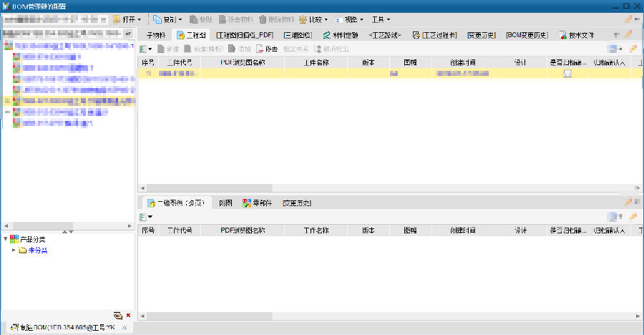
Task: Switch to the 子物料 tab
Action: tap(156, 35)
